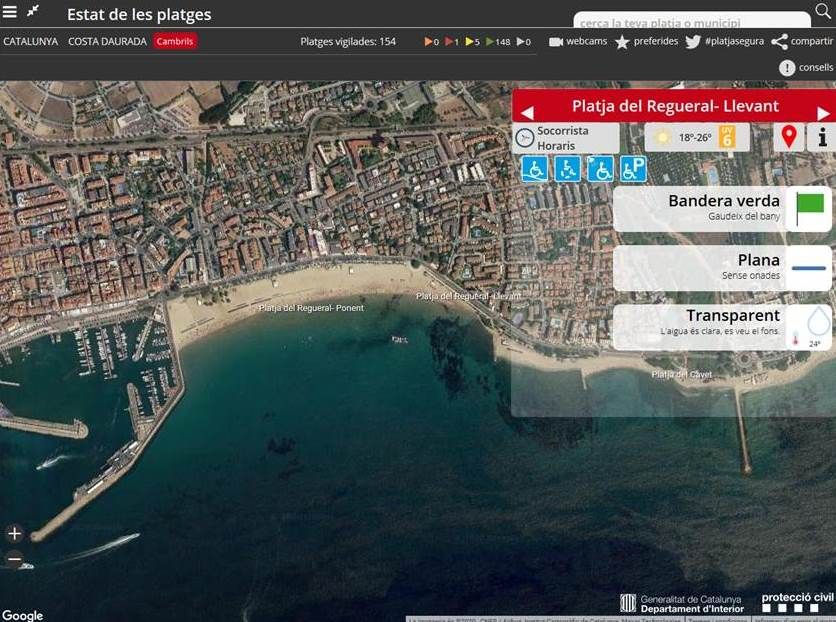
Task: Click the 'Estat de les platges' title
Action: click(139, 14)
